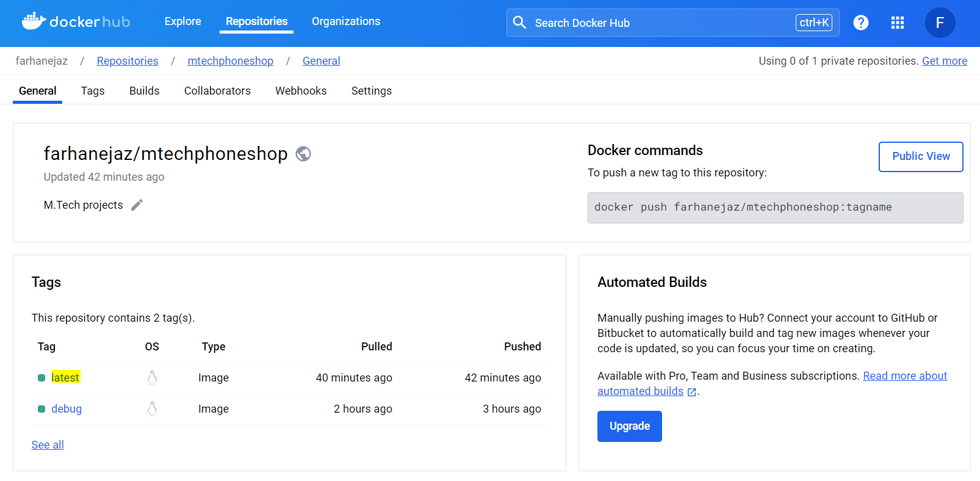Click the Linux penguin icon in debug row
Screen dimensions: 980x481
pyautogui.click(x=152, y=409)
